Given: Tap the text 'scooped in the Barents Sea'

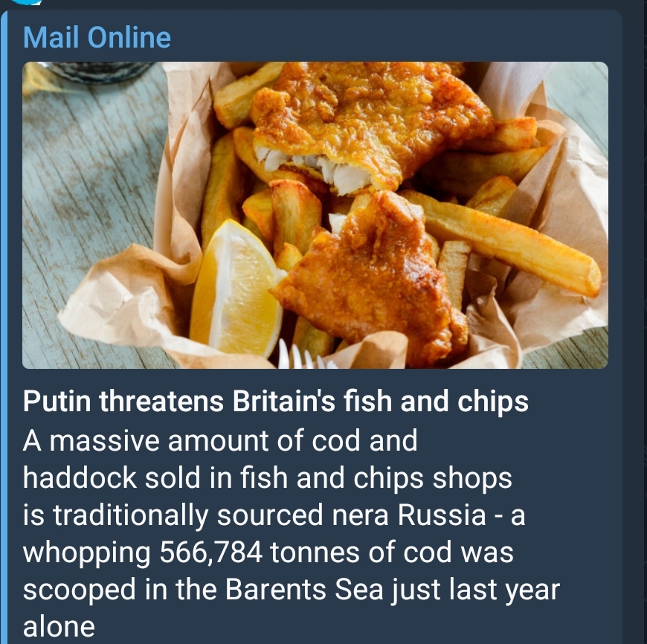Looking at the screenshot, I should [x=204, y=589].
